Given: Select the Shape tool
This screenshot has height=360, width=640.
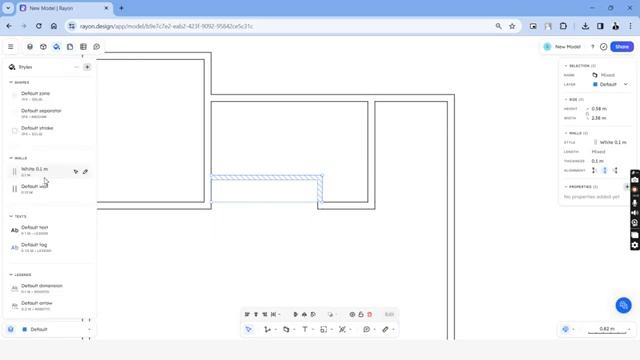Looking at the screenshot, I should (x=286, y=329).
